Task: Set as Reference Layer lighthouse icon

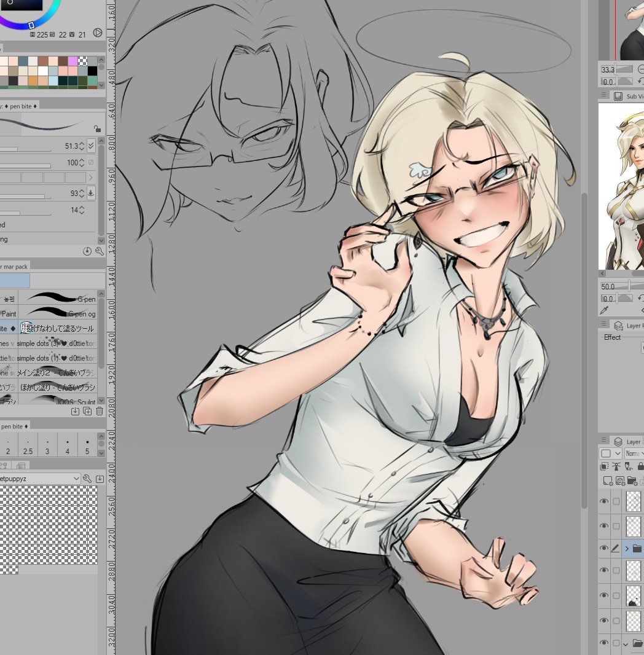Action: tap(616, 466)
